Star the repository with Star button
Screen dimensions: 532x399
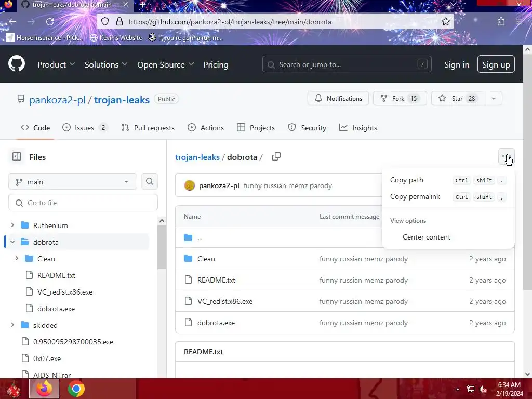[x=458, y=98]
